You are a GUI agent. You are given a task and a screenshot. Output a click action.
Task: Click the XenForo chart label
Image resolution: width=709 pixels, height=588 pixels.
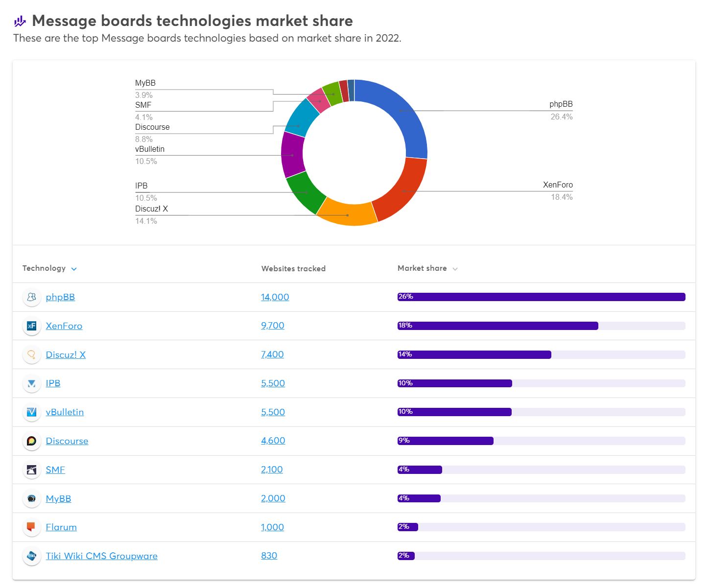[558, 185]
